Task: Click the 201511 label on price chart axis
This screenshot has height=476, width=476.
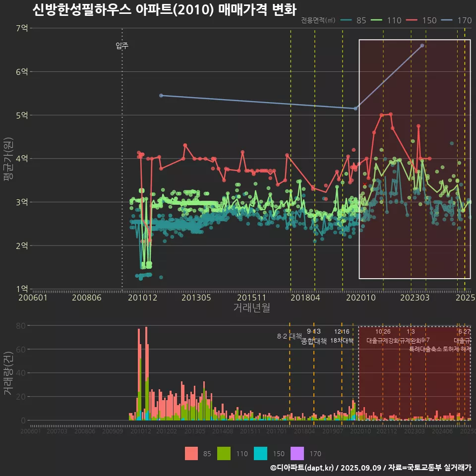Action: (252, 297)
